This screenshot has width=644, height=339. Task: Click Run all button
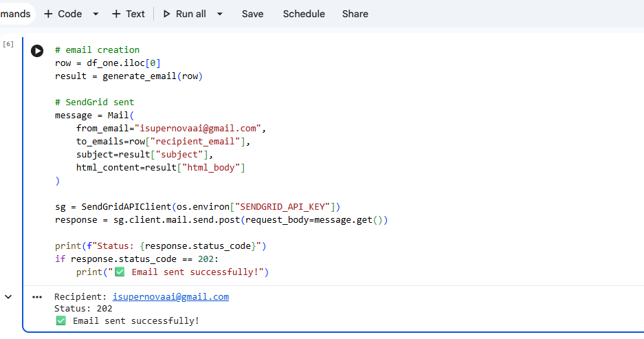point(184,14)
